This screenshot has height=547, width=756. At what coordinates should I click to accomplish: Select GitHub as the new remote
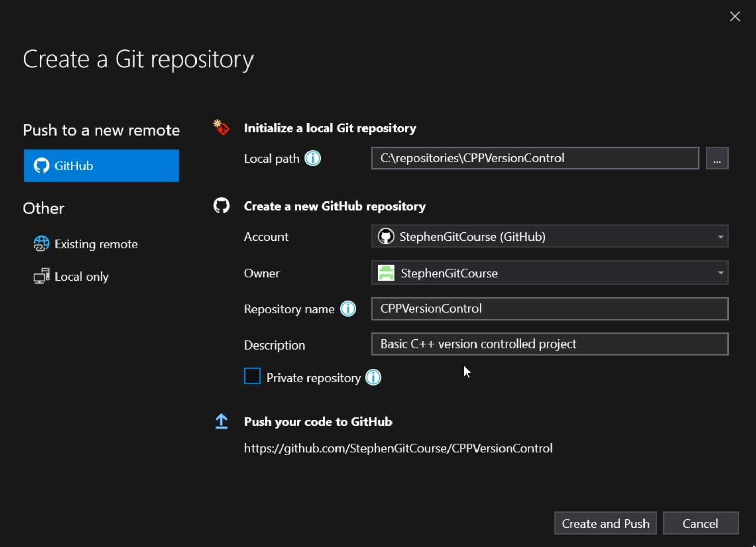101,165
